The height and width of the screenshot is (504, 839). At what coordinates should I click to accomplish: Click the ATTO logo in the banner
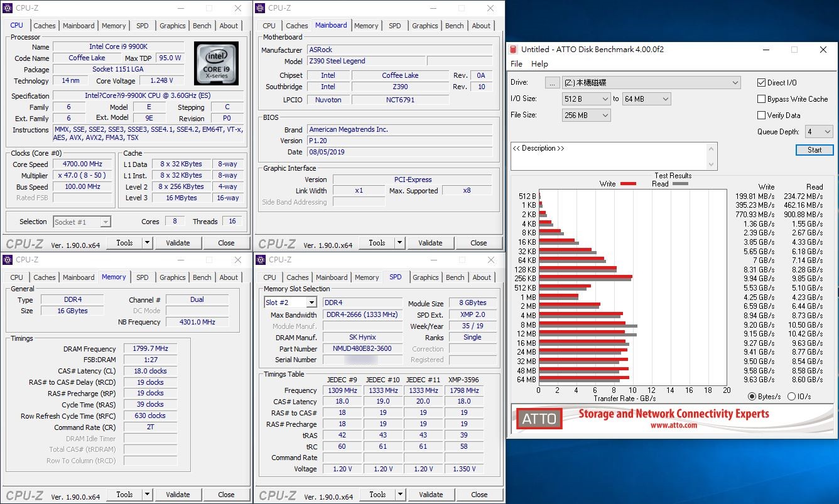pos(539,419)
